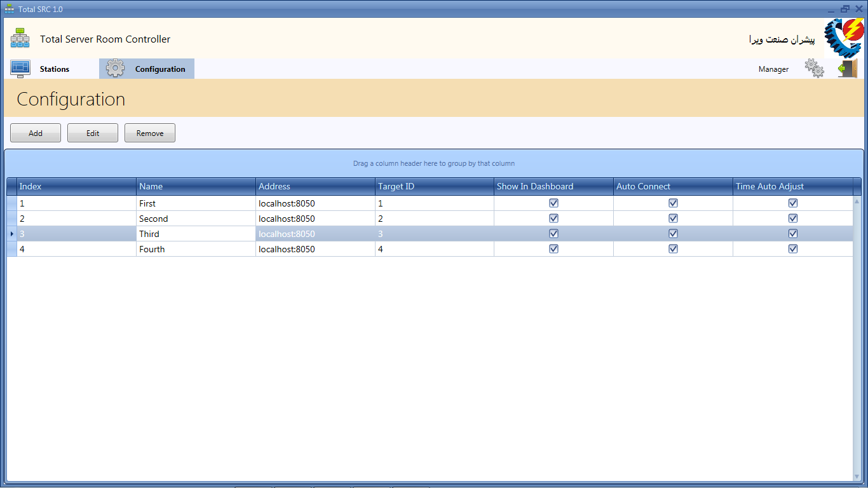This screenshot has height=488, width=868.
Task: Click the grid scrollbar up arrow
Action: click(x=857, y=201)
